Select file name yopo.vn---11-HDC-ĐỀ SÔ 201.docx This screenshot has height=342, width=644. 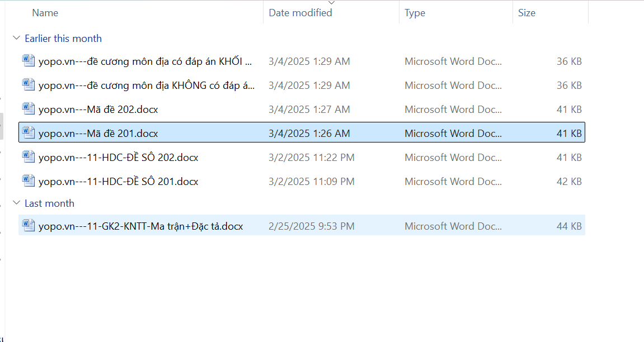[119, 182]
